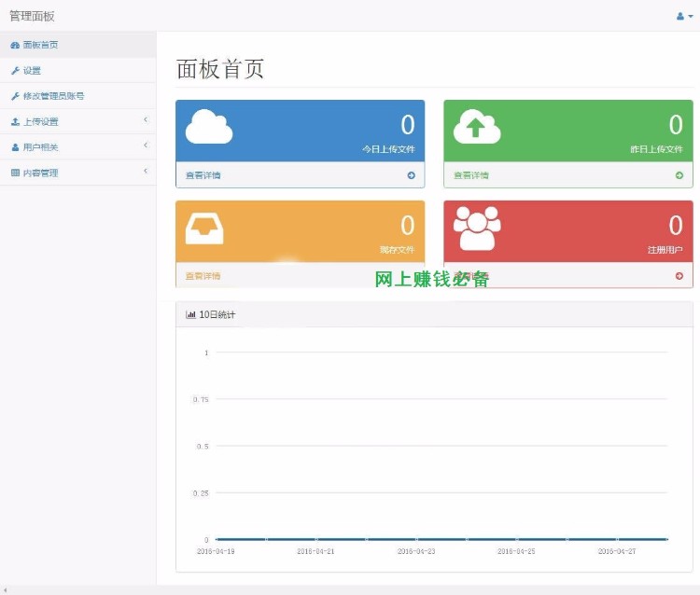
Task: Expand the 内容管理 submenu chevron
Action: point(146,171)
